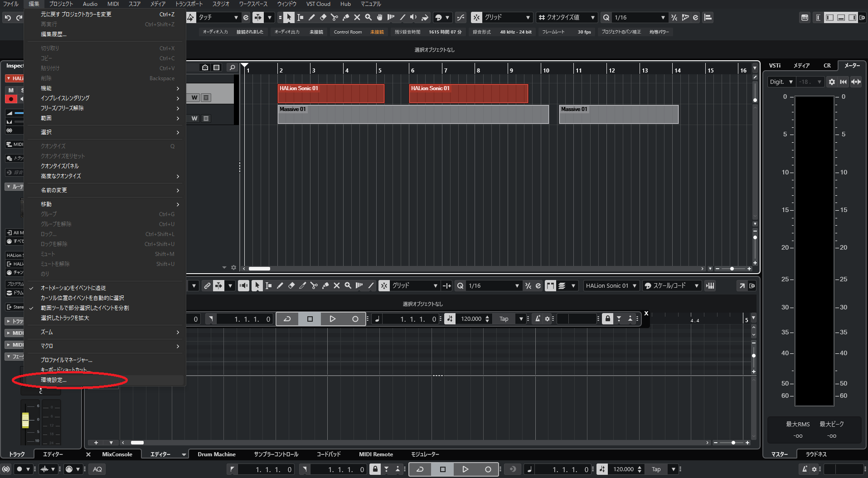Click horizontal zoom slider of key editor
This screenshot has width=868, height=478.
pyautogui.click(x=733, y=443)
